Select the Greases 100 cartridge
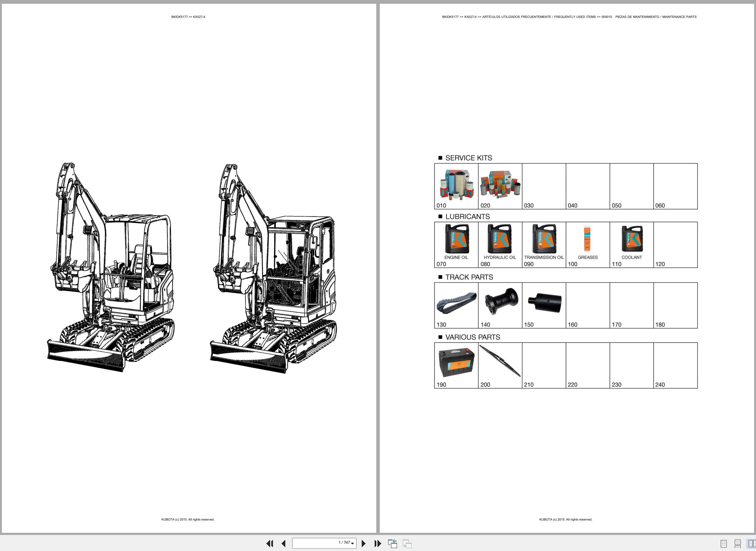Viewport: 756px width, 551px height. coord(588,245)
